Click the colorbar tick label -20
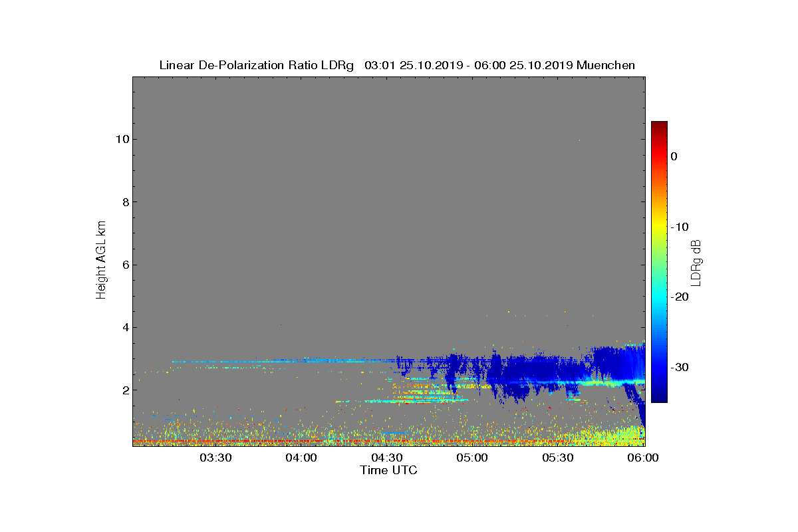Screen dimensions: 798x532 (680, 297)
